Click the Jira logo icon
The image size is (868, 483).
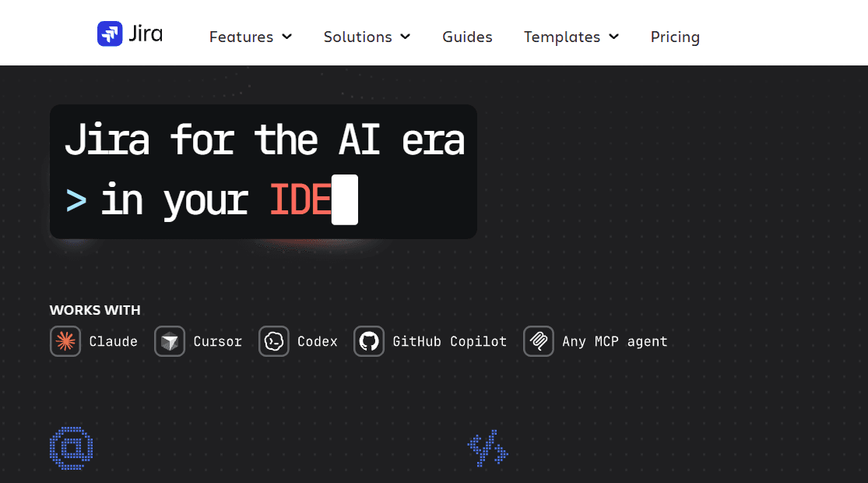[110, 33]
